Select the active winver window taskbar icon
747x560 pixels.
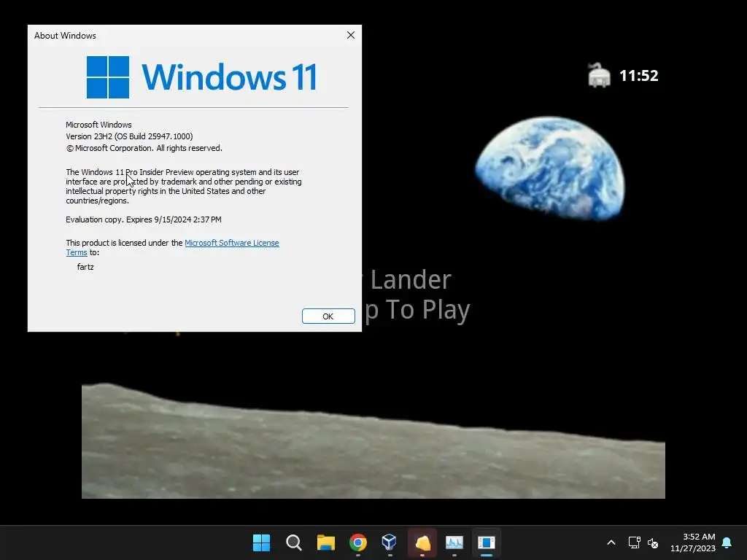(487, 542)
